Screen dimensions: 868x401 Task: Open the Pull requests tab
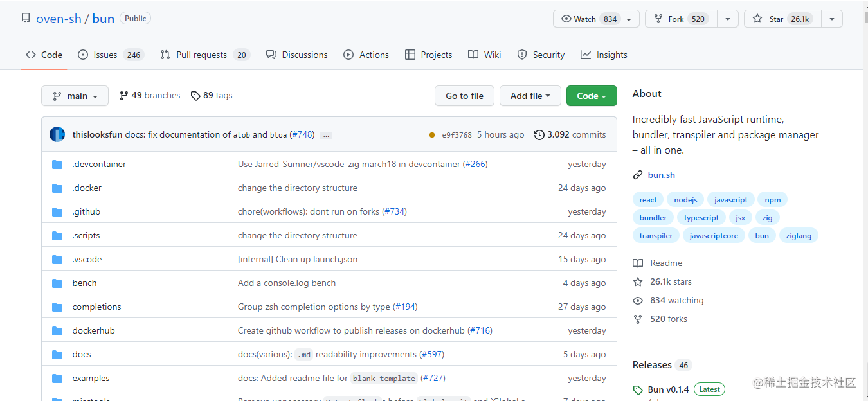[204, 55]
